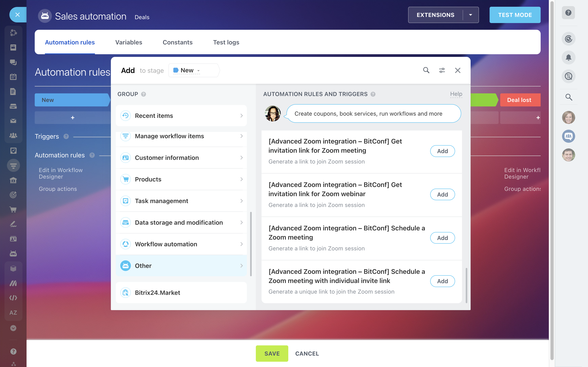Image resolution: width=588 pixels, height=367 pixels.
Task: Click the help icon next to GROUP
Action: click(144, 94)
